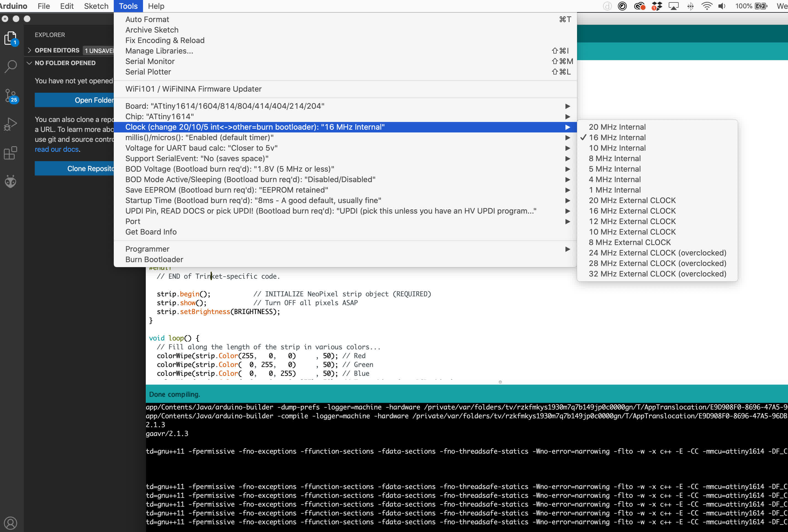Screen dimensions: 788x532
Task: Expand the millis()/micros() submenu
Action: click(345, 138)
